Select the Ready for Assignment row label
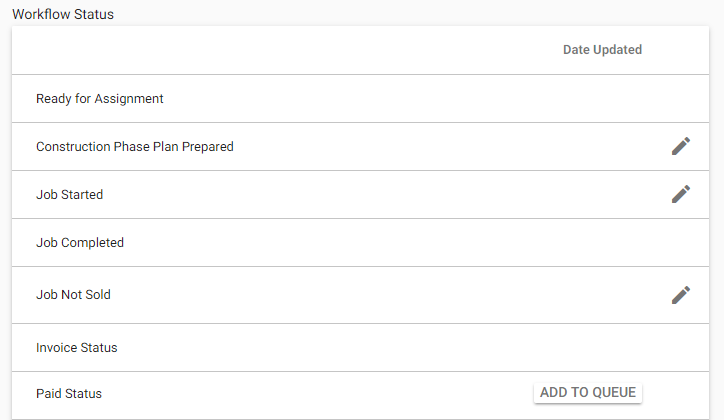Image resolution: width=724 pixels, height=420 pixels. (x=100, y=98)
